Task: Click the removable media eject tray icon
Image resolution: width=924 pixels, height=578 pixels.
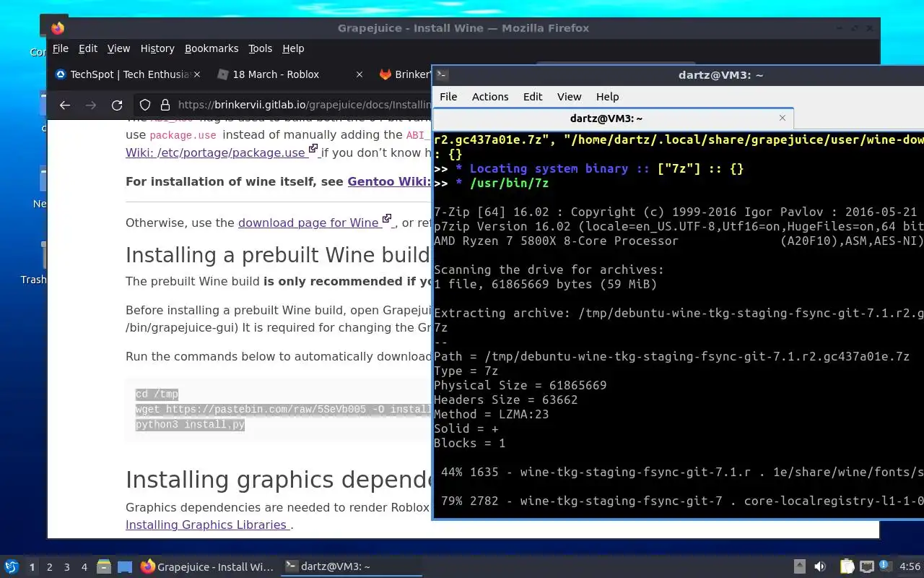Action: pyautogui.click(x=800, y=567)
